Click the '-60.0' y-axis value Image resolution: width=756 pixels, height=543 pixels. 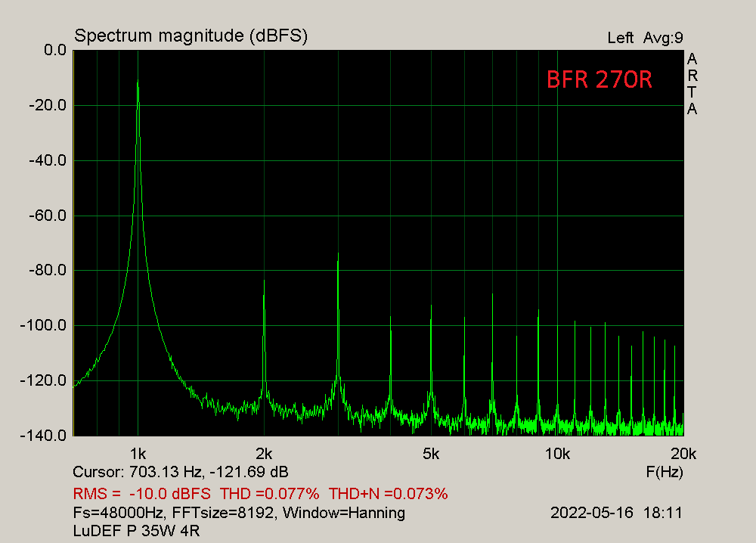click(48, 216)
